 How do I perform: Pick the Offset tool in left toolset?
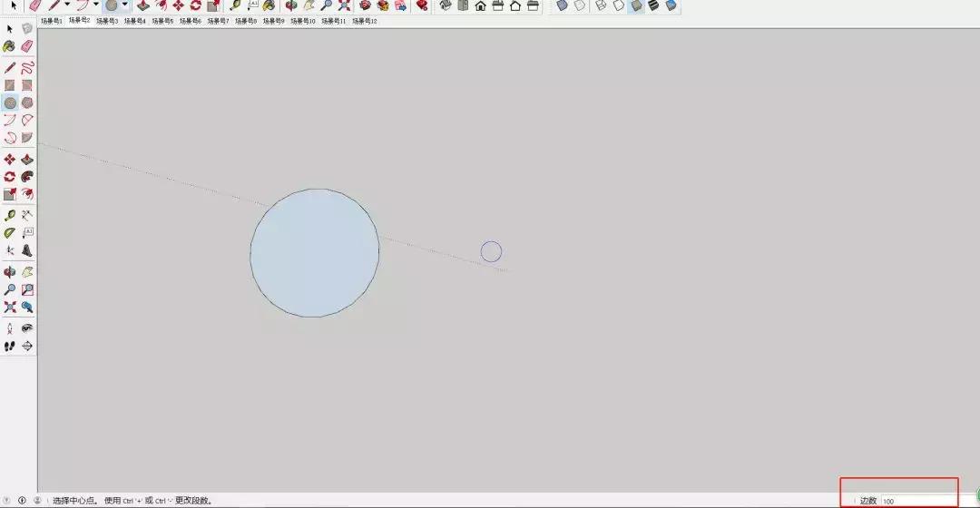pyautogui.click(x=27, y=194)
